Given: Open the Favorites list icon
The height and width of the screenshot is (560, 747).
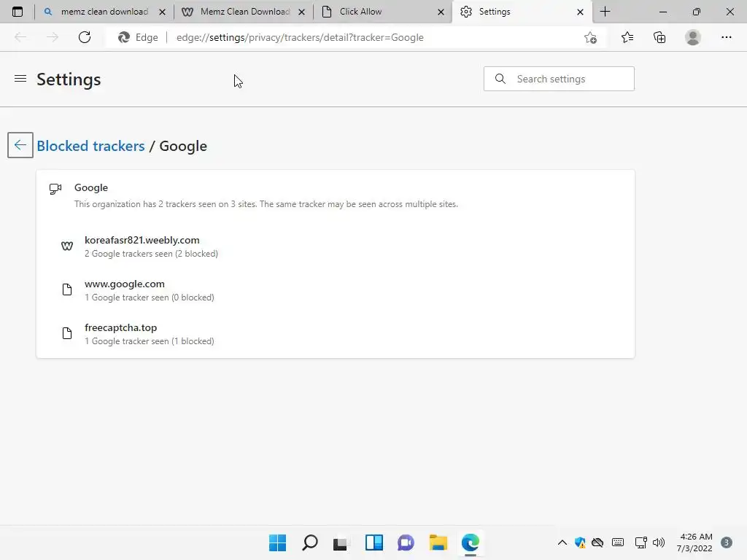Looking at the screenshot, I should 627,37.
